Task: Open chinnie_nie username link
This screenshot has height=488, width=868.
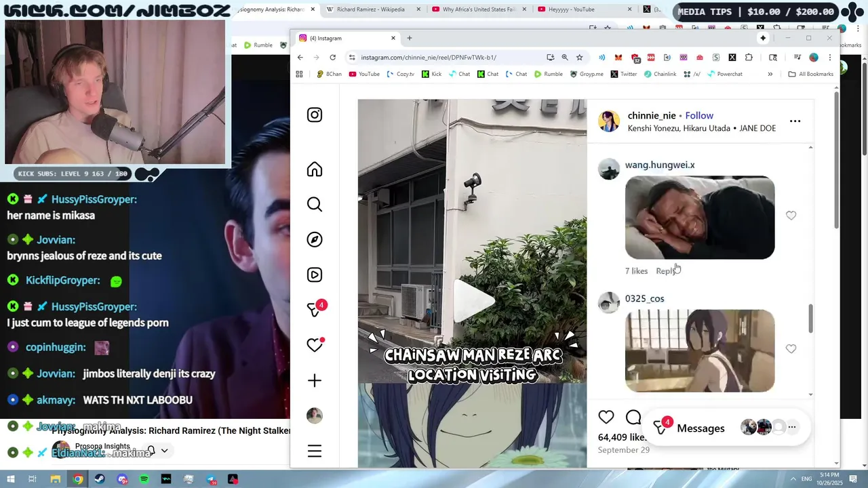Action: (652, 115)
